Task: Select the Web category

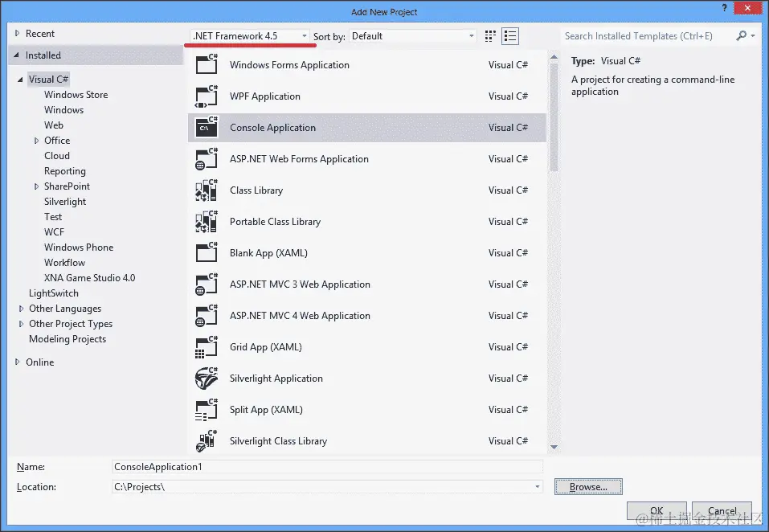Action: (x=54, y=125)
